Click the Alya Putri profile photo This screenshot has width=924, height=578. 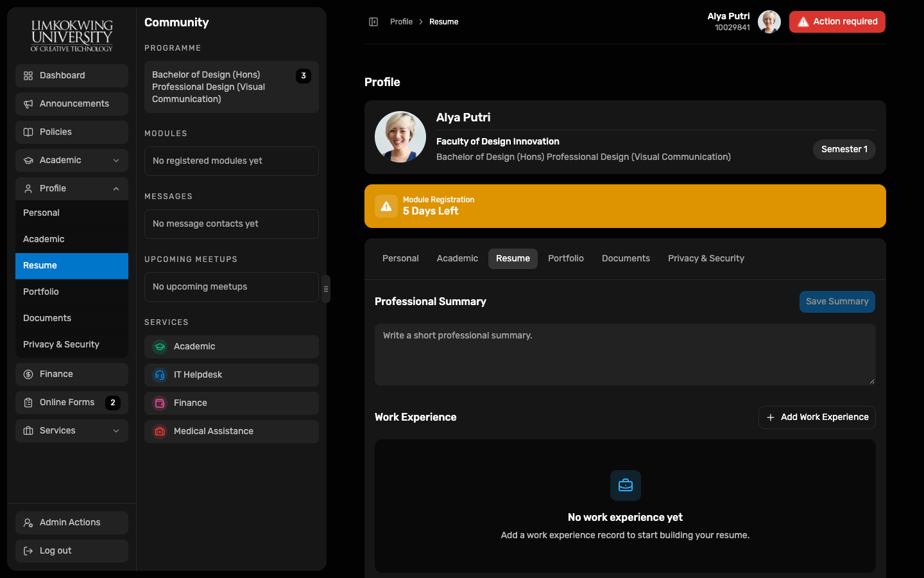tap(400, 137)
